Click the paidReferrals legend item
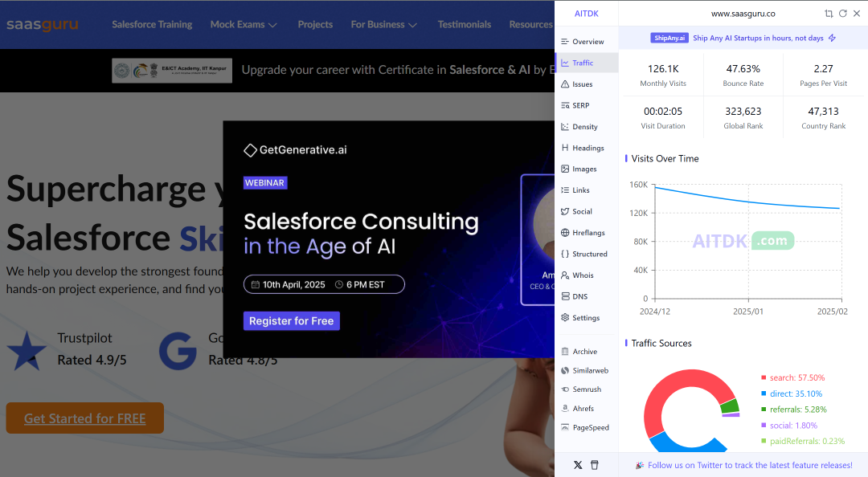The height and width of the screenshot is (477, 868). coord(803,441)
